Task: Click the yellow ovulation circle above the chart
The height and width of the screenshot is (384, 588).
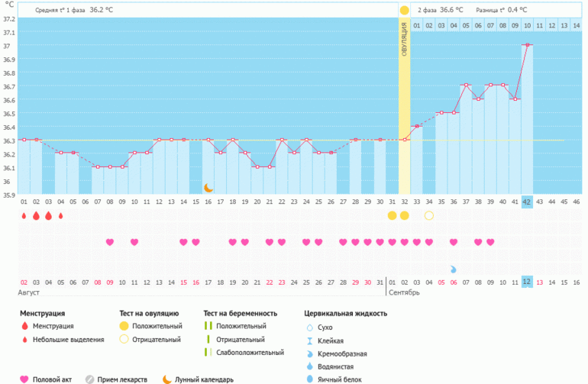Action: point(404,10)
